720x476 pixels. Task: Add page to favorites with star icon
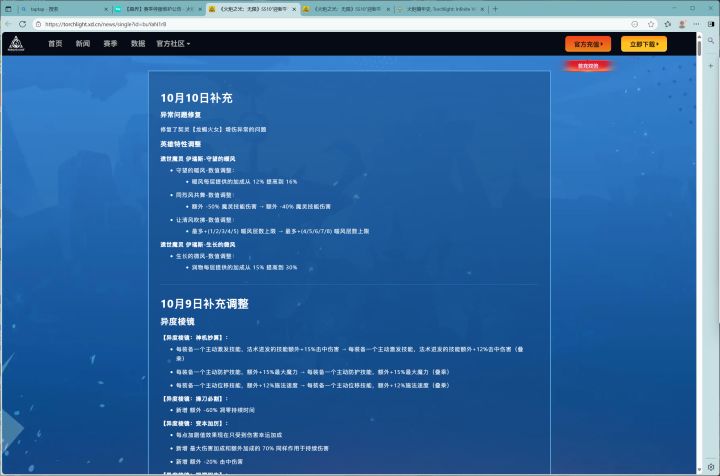coord(651,24)
